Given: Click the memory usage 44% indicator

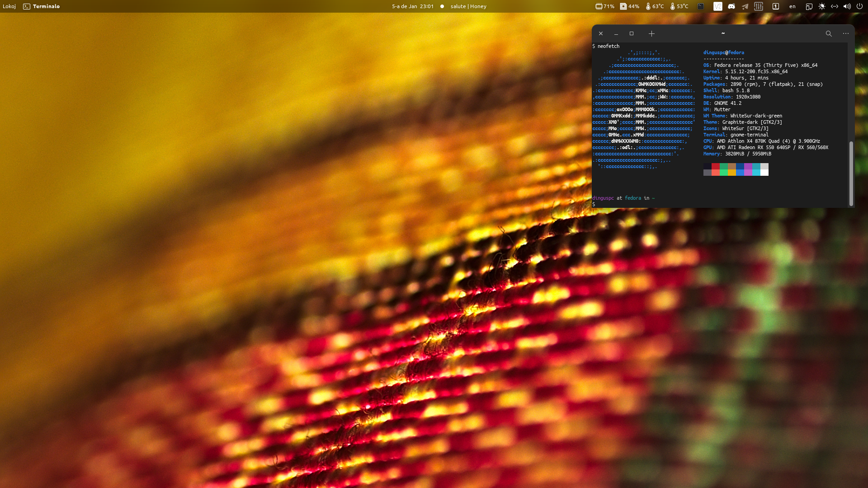Looking at the screenshot, I should coord(630,6).
